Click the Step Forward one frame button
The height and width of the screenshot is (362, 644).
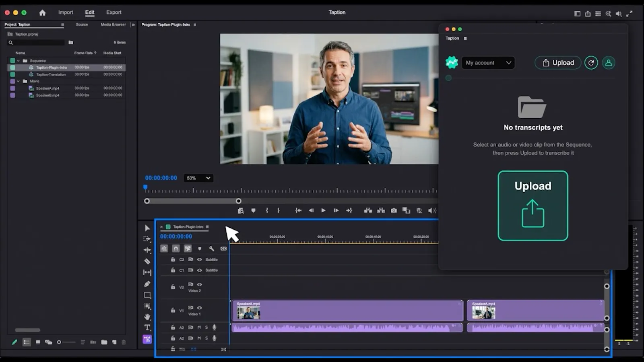336,210
